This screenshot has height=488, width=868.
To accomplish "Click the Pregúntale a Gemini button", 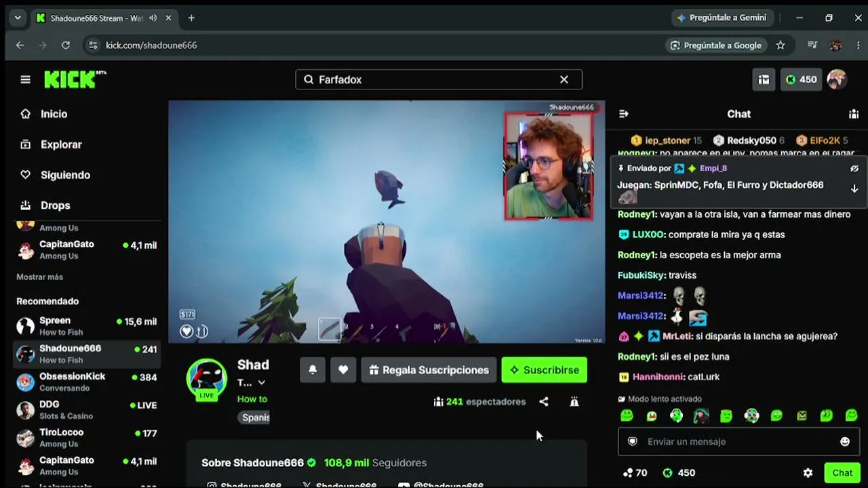I will coord(722,18).
